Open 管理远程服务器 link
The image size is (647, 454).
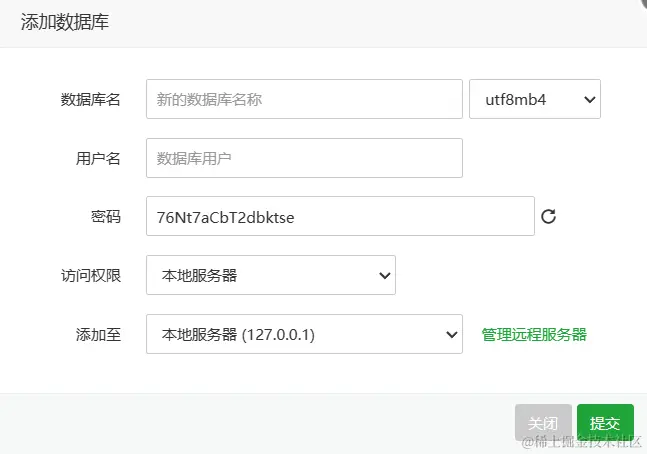tap(534, 334)
